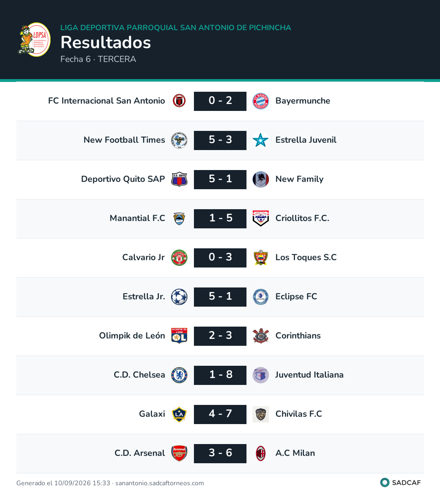Click the Galaxi LA shield icon
Viewport: 440px width, 504px height.
point(179,414)
